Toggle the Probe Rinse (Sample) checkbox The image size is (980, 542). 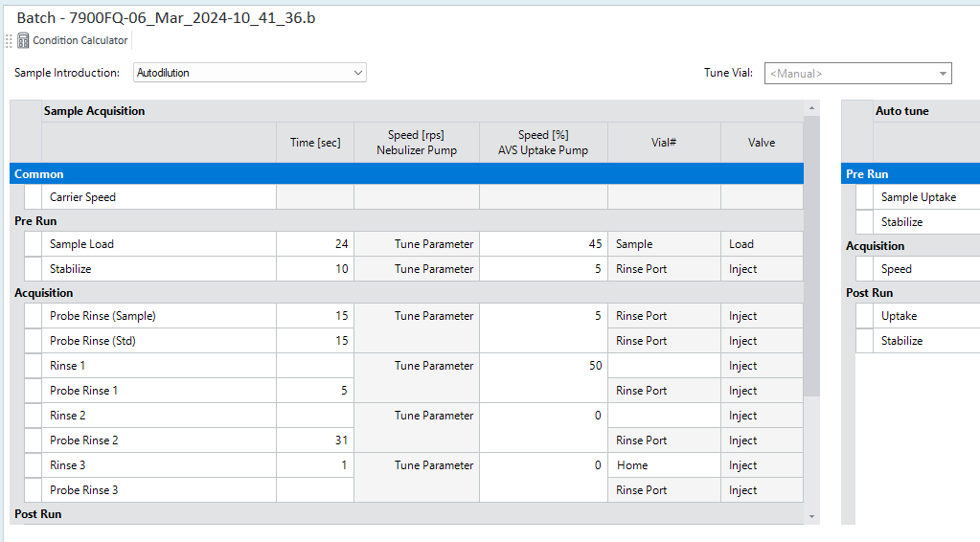[34, 316]
